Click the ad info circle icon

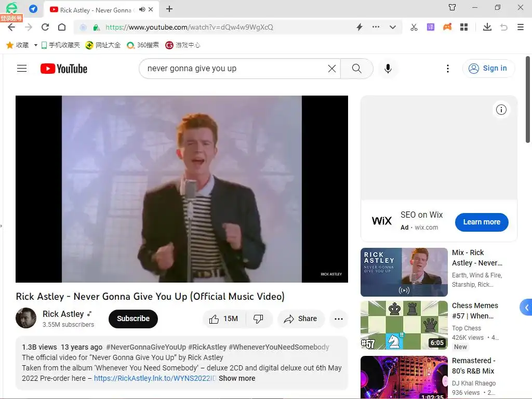point(501,110)
